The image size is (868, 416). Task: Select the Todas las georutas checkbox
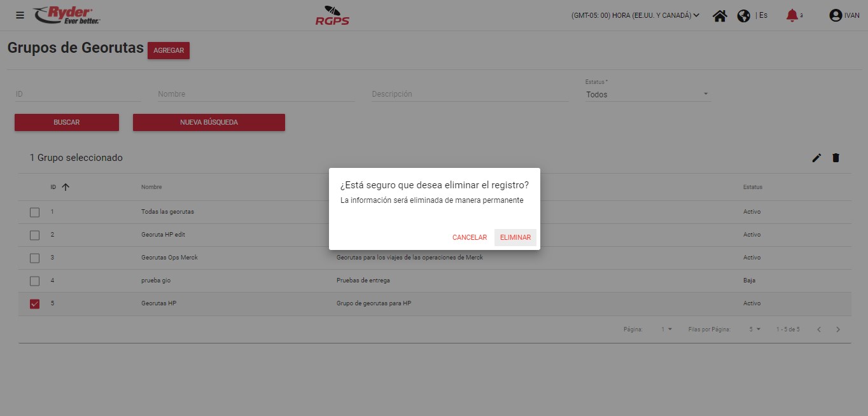pyautogui.click(x=35, y=212)
